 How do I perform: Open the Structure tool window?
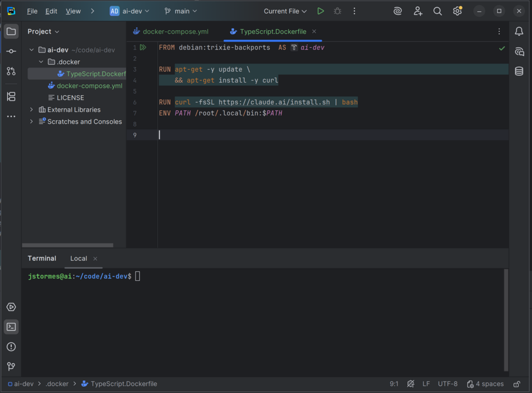pyautogui.click(x=11, y=97)
